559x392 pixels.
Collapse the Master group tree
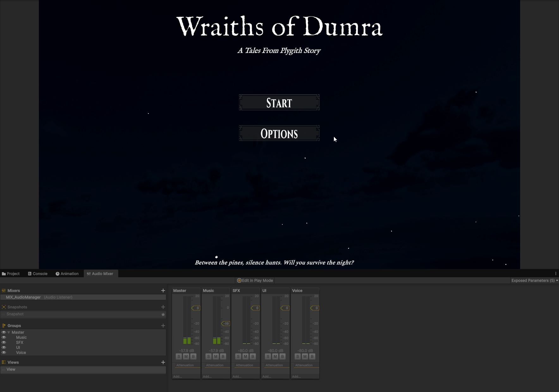tap(9, 332)
